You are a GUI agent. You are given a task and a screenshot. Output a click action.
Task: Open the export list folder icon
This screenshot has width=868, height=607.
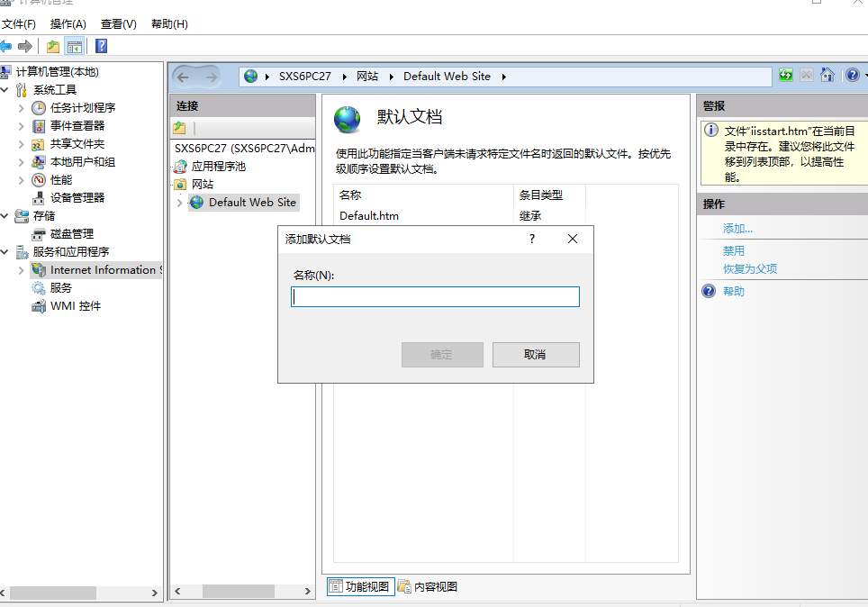[x=52, y=45]
